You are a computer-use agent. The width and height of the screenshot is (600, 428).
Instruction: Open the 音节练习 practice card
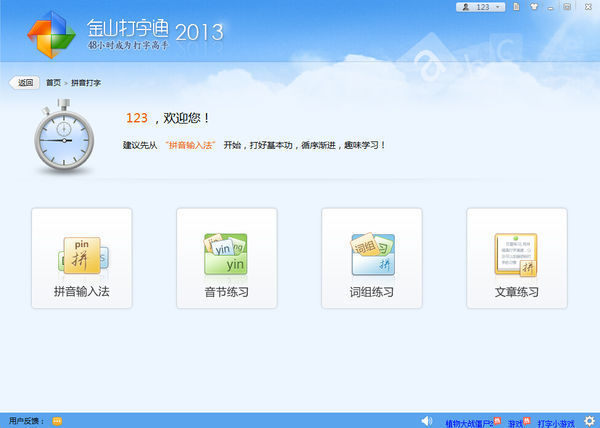(226, 258)
